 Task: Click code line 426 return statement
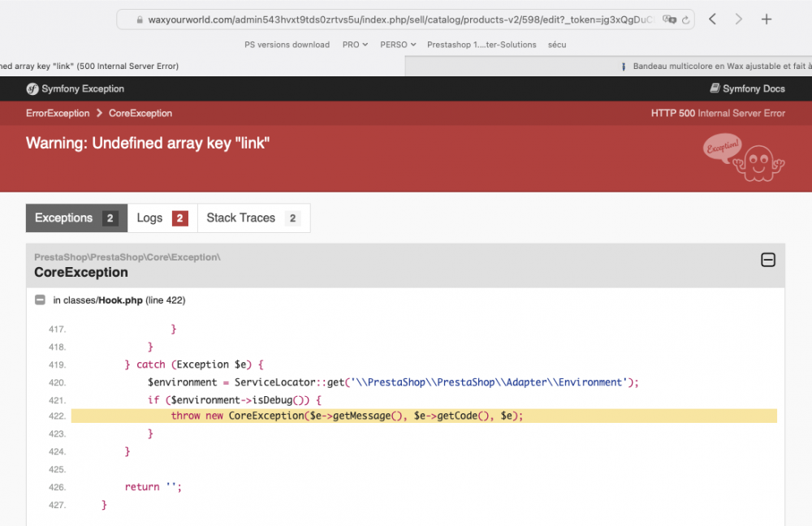(x=153, y=487)
